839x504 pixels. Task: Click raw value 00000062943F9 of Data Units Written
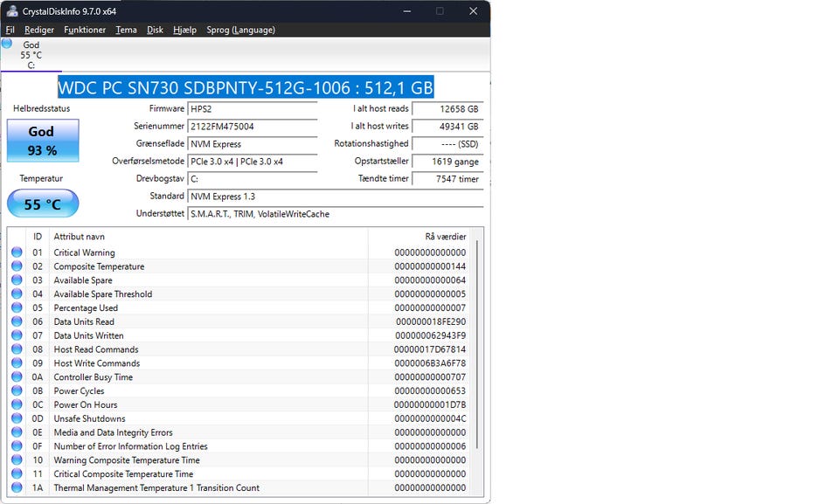430,336
